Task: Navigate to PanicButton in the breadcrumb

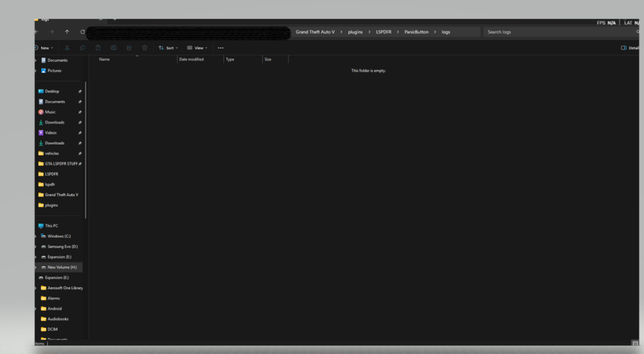Action: coord(416,32)
